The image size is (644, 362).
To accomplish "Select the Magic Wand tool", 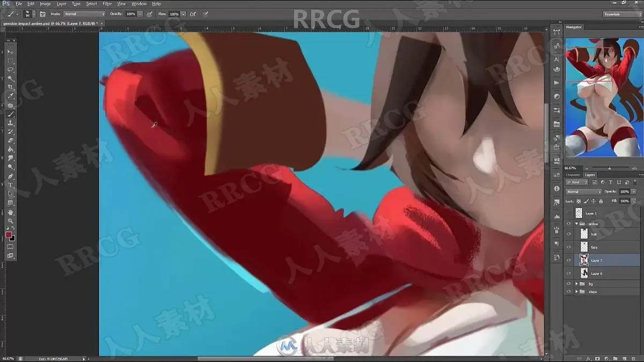I will coord(10,79).
